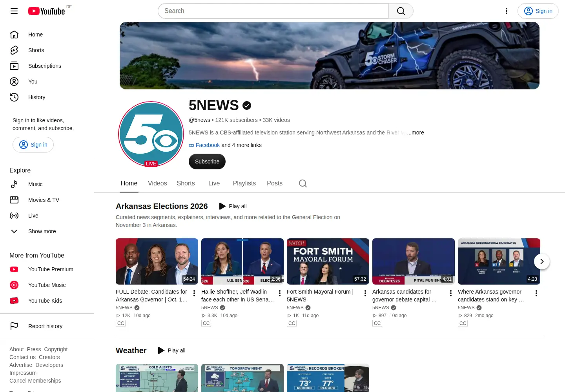Image resolution: width=565 pixels, height=392 pixels.
Task: Open YouTube Music link
Action: click(x=47, y=285)
